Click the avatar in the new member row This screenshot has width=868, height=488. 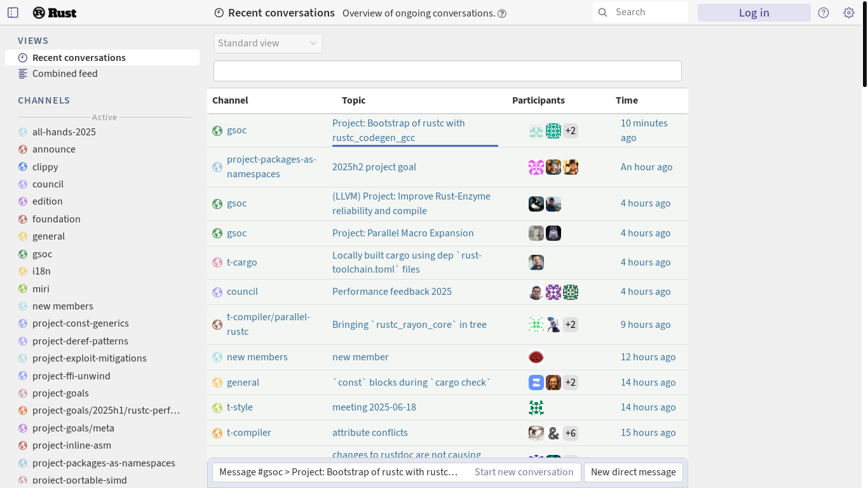536,357
